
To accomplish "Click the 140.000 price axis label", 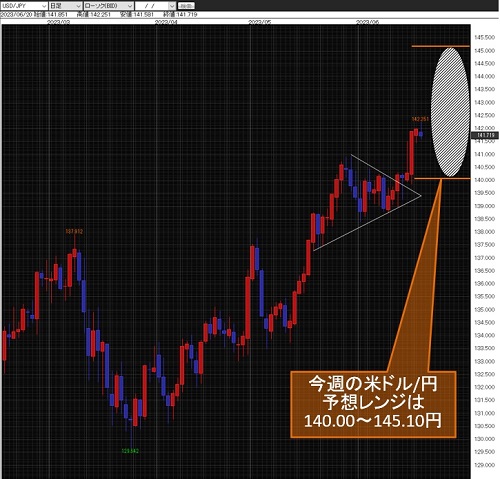I will pos(485,180).
